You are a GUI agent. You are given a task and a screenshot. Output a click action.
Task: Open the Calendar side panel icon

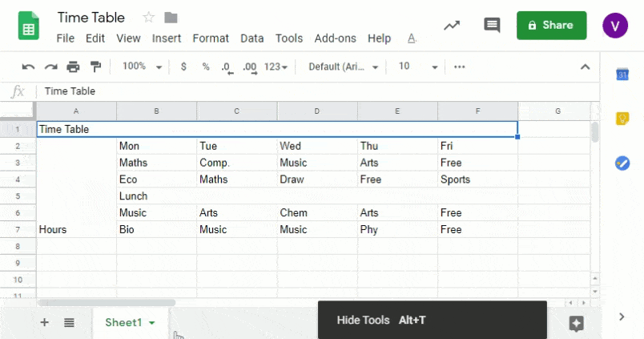622,75
